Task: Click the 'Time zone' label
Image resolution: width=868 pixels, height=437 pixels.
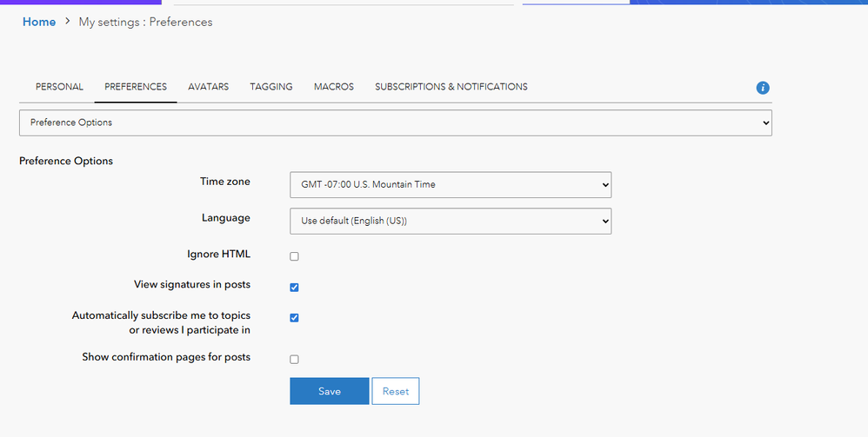Action: coord(225,182)
